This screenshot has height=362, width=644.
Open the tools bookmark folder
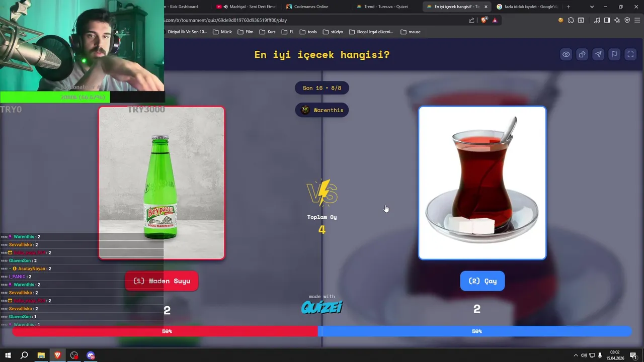tap(308, 32)
